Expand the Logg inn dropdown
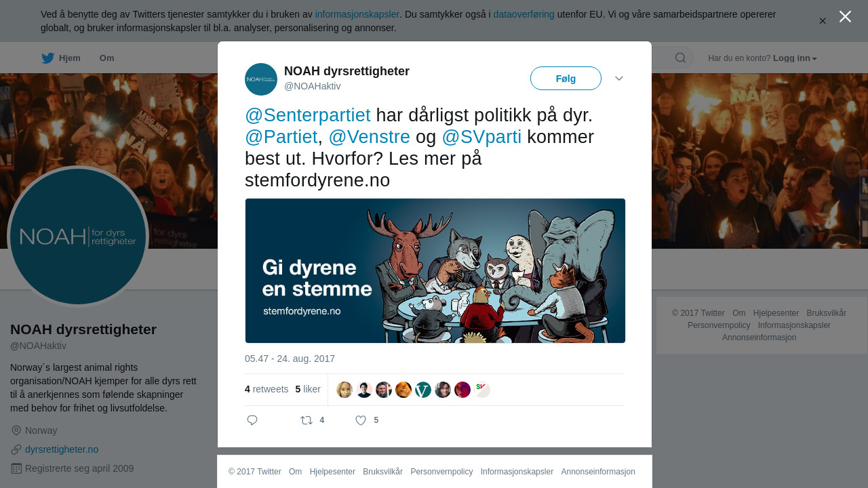This screenshot has height=488, width=868. coord(795,58)
